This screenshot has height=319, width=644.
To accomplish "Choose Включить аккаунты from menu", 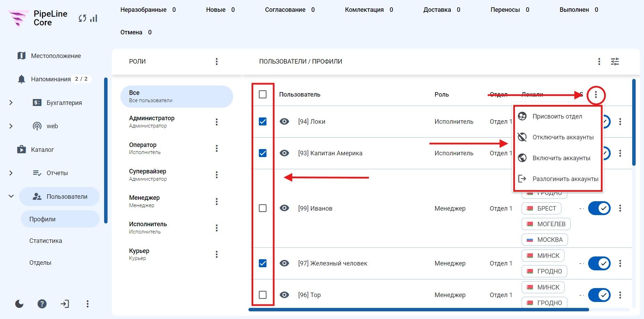I will 558,158.
